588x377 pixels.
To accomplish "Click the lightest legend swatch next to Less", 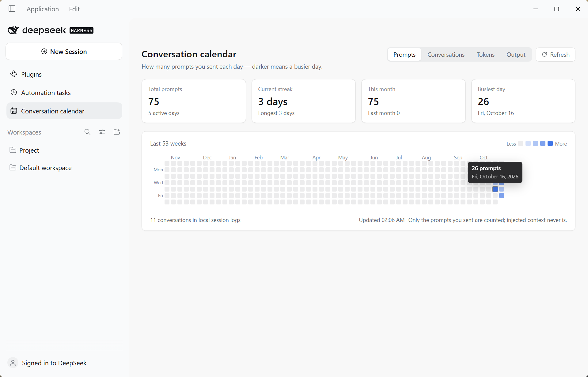I will tap(521, 143).
